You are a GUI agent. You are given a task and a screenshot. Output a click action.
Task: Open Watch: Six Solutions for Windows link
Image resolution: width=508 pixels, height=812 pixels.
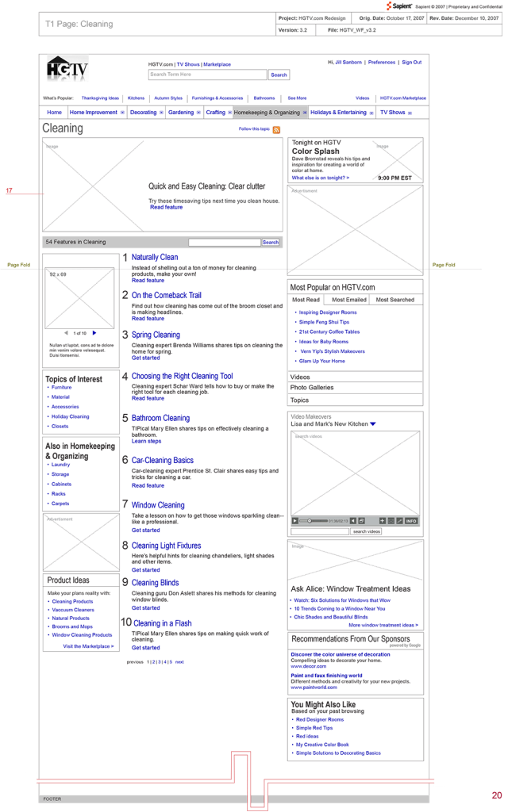(342, 600)
